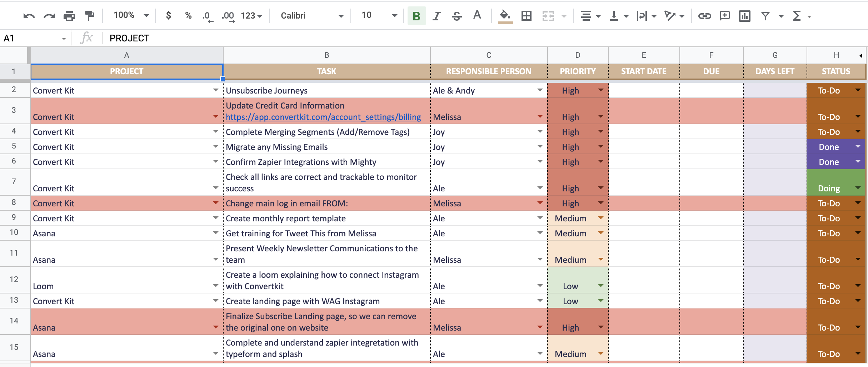
Task: Toggle italic formatting
Action: [x=437, y=16]
